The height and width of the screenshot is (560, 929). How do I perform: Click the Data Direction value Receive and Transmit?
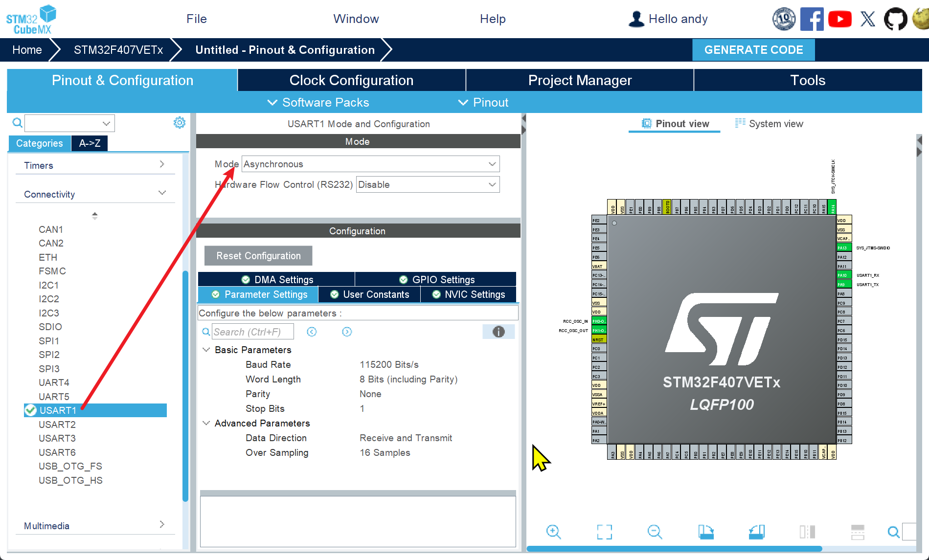coord(406,438)
